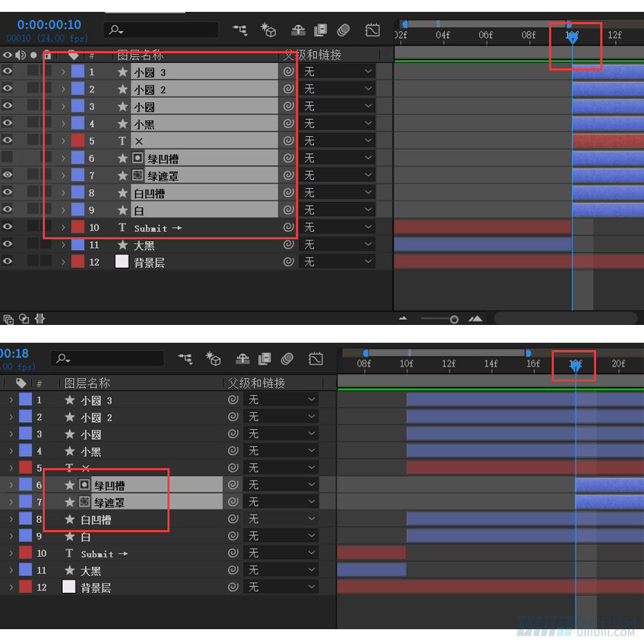Hide layer 小圆 3 using its eye icon
Screen dimensions: 644x644
pyautogui.click(x=7, y=72)
